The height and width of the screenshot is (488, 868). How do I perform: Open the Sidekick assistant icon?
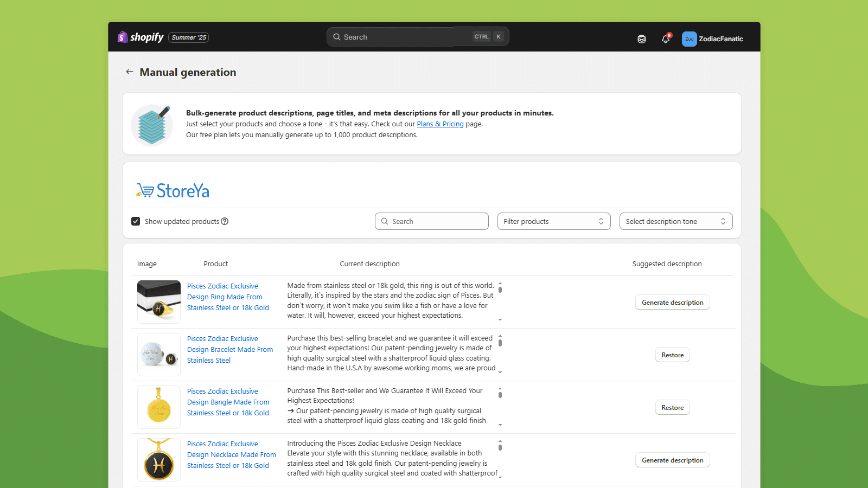(x=642, y=39)
